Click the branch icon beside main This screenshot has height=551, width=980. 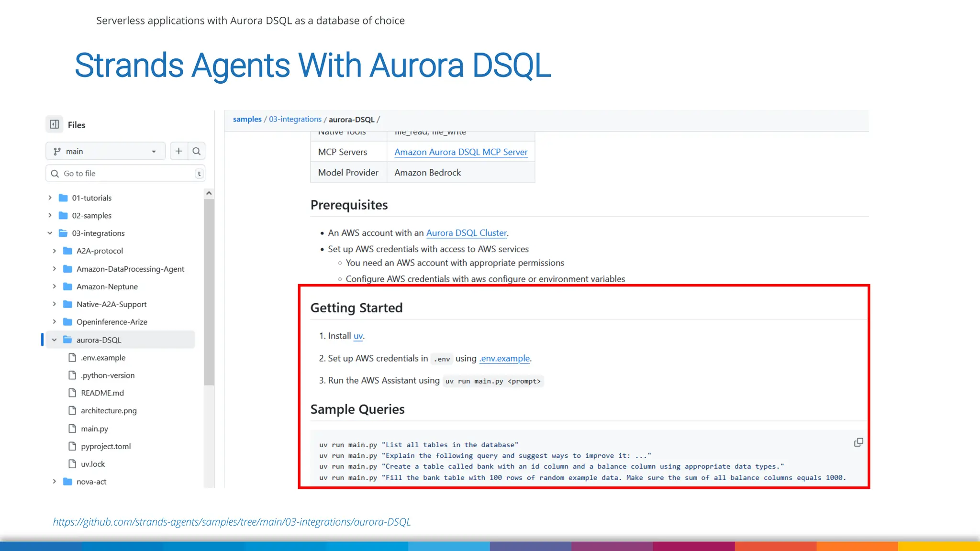coord(57,151)
